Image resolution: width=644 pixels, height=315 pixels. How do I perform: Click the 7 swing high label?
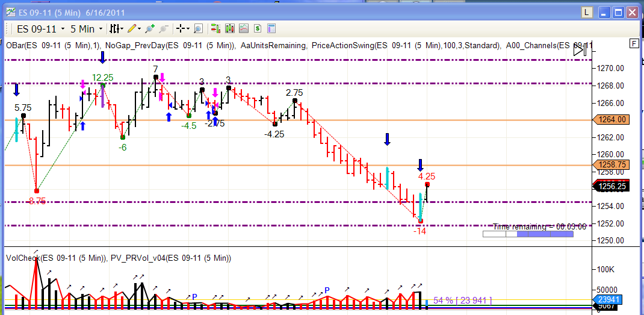point(155,69)
